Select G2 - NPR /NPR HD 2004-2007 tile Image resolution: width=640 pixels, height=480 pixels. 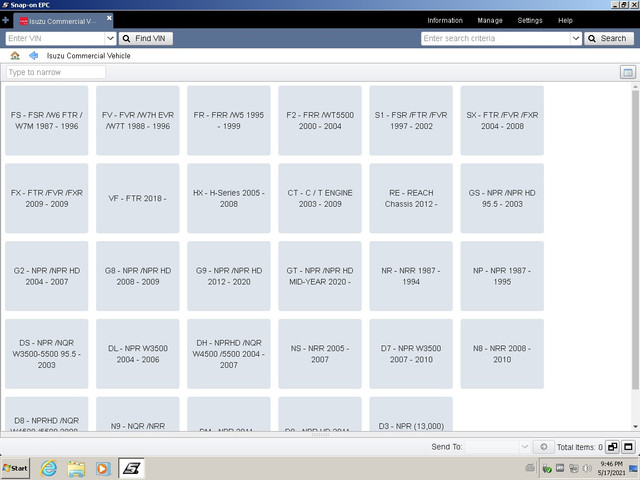tap(47, 276)
